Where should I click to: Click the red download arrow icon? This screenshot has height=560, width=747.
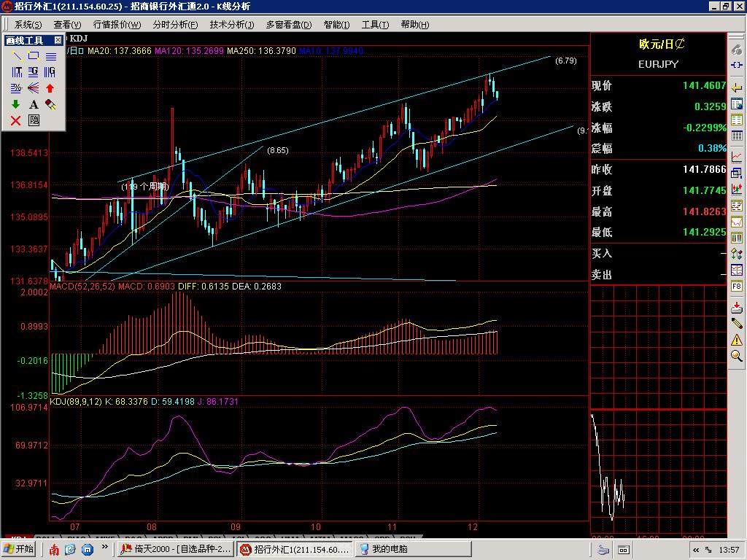point(737,307)
